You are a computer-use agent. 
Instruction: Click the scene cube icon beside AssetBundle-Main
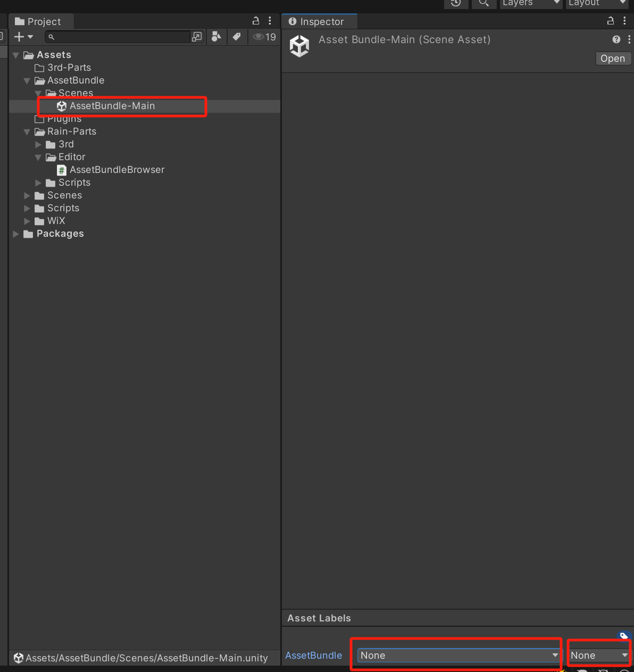pyautogui.click(x=61, y=106)
